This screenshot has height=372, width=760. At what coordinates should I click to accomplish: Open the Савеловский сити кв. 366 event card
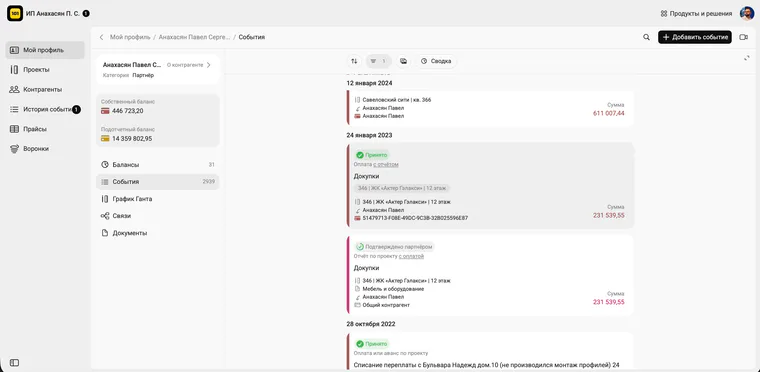(x=490, y=109)
